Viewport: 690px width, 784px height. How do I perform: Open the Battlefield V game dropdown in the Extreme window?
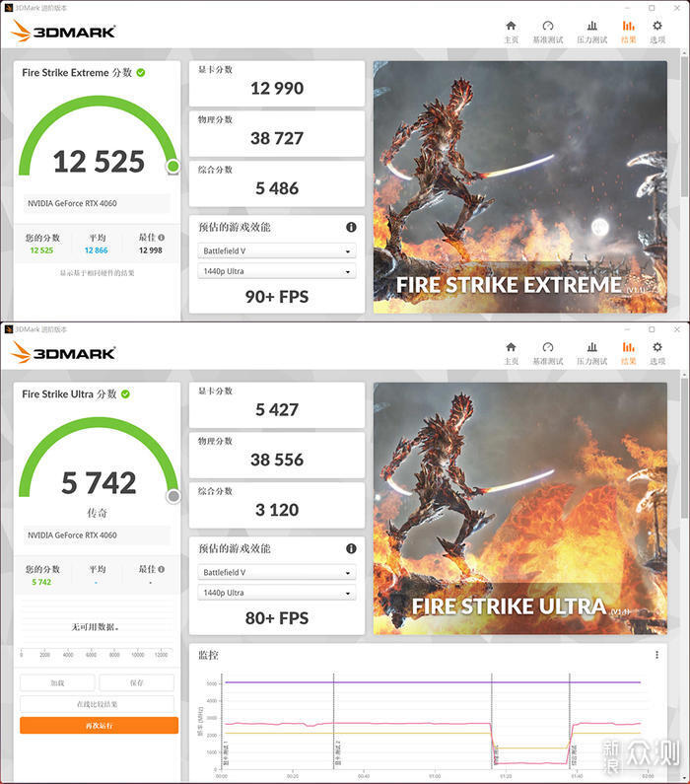(x=277, y=250)
